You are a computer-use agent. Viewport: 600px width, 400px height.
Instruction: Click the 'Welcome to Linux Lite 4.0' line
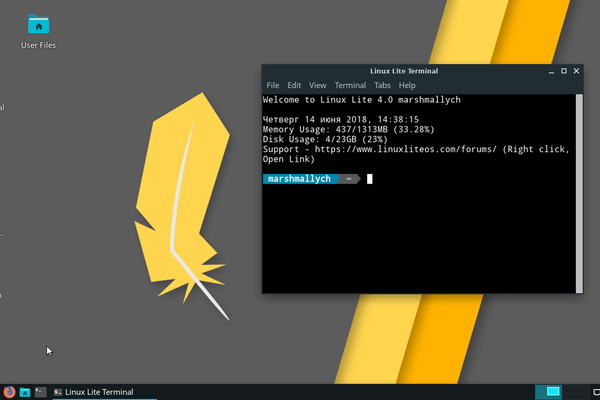tap(362, 100)
